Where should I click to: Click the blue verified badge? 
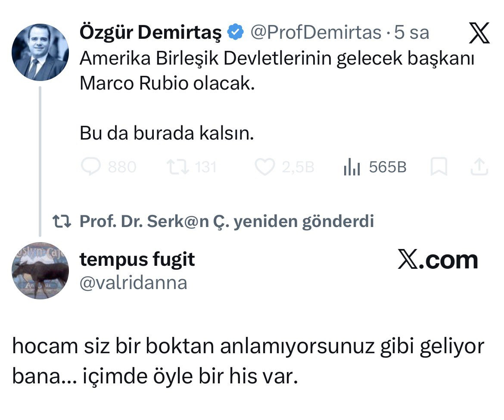tap(236, 33)
